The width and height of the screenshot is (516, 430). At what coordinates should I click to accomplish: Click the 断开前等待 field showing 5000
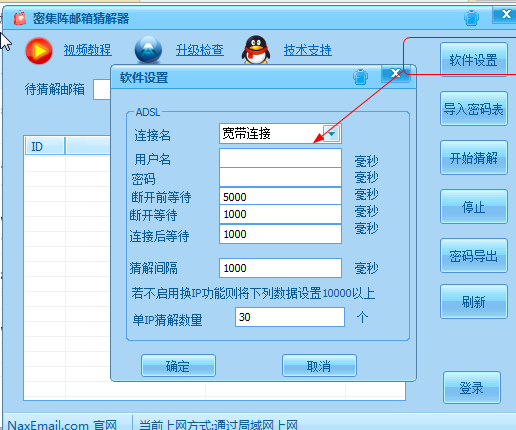coord(280,196)
